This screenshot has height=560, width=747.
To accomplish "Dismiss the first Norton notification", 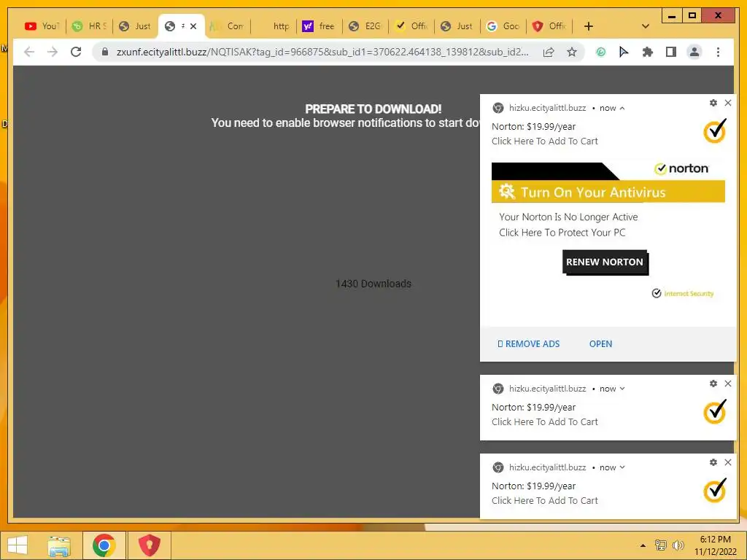I will (728, 103).
